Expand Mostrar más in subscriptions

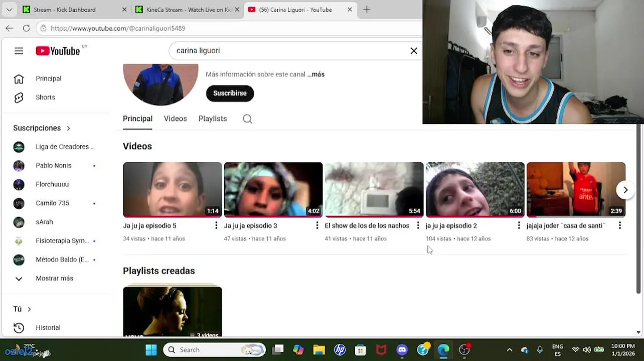click(55, 278)
